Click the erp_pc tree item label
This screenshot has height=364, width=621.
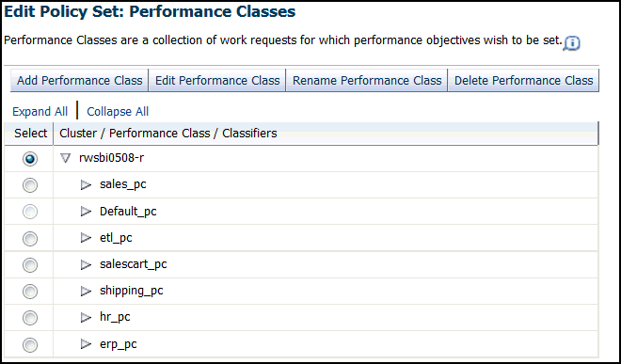[118, 344]
